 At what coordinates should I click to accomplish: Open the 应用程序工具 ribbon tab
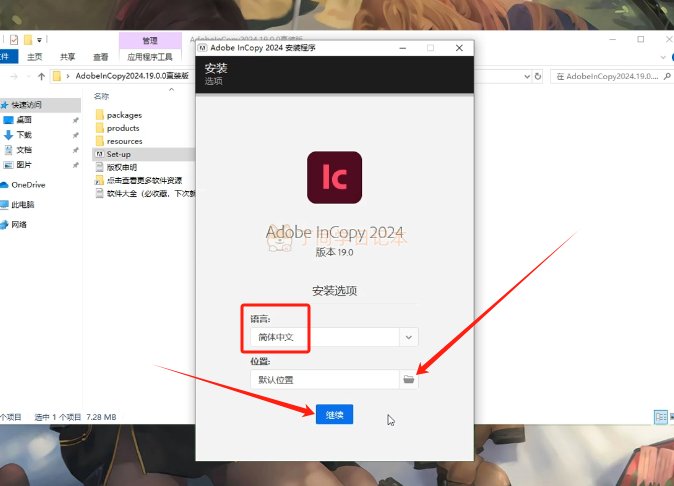click(x=150, y=57)
